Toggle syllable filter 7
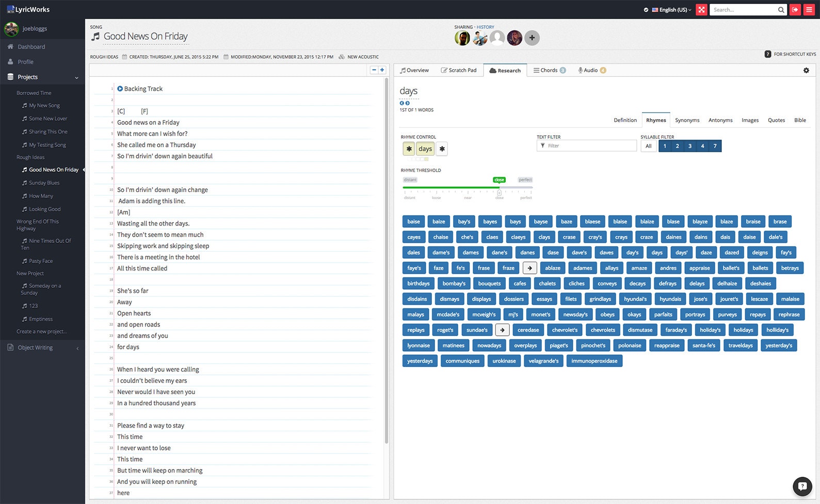Viewport: 820px width, 504px height. pyautogui.click(x=715, y=146)
